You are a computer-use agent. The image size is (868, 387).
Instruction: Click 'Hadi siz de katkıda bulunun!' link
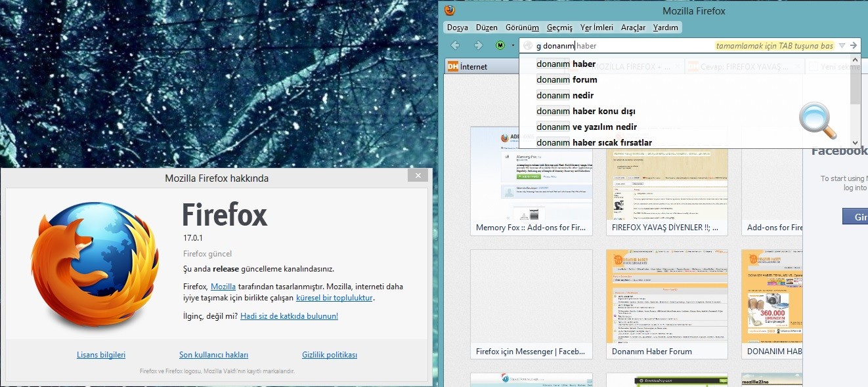289,316
